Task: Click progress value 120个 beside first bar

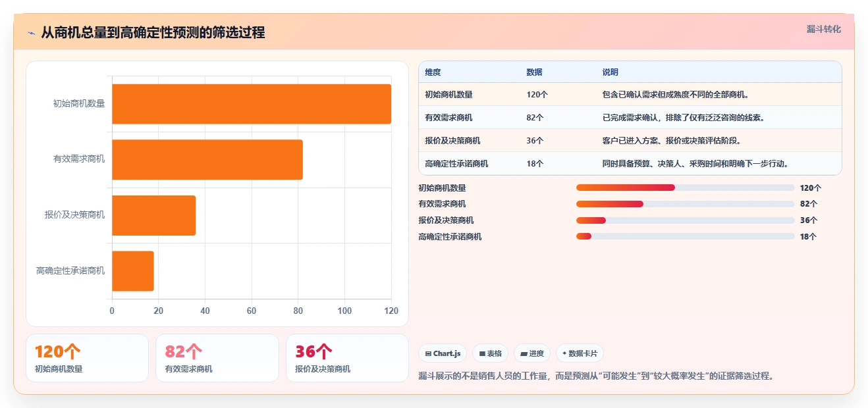Action: [811, 188]
